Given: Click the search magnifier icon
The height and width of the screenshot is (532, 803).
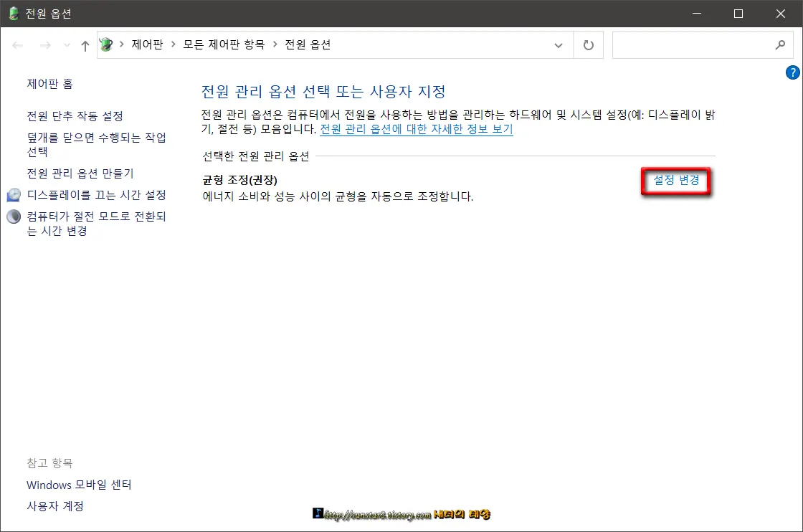Looking at the screenshot, I should [781, 44].
